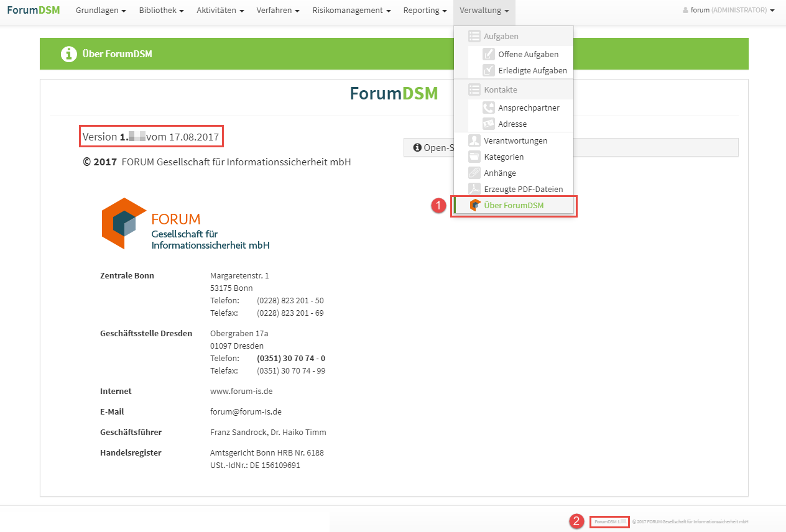This screenshot has width=786, height=532.
Task: Click fax number (0228) 823 201 - 69
Action: click(290, 313)
